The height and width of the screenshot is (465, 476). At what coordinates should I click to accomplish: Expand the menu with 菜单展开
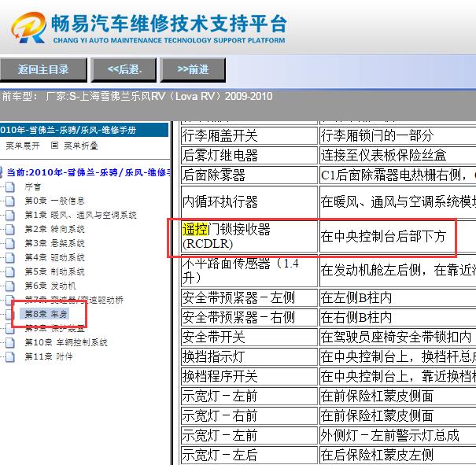click(x=23, y=146)
